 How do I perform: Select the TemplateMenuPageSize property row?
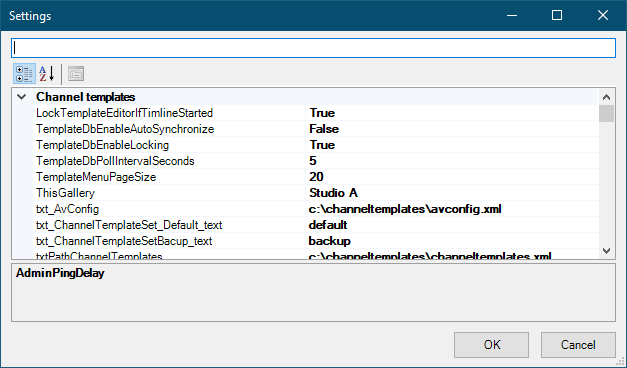315,177
